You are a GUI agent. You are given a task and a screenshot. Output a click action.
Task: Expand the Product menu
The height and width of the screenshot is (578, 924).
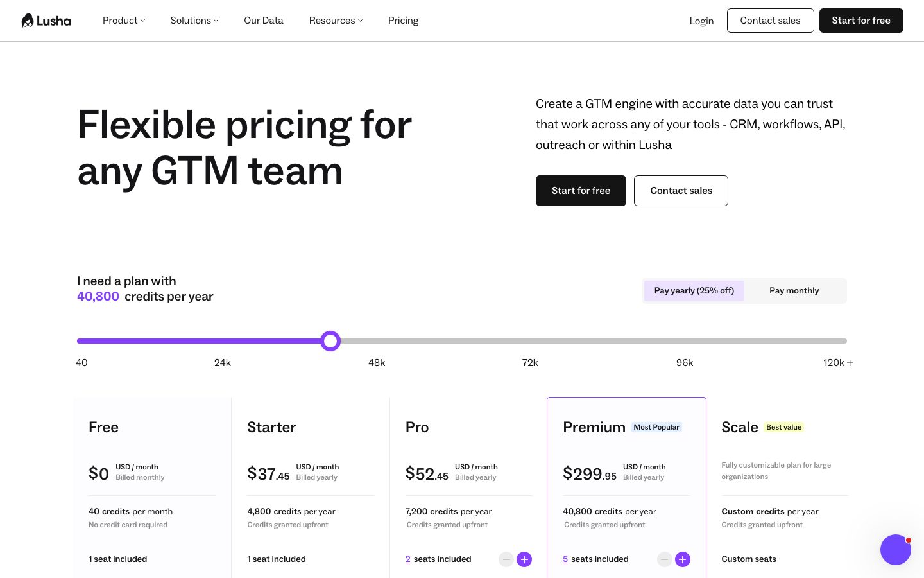coord(124,21)
